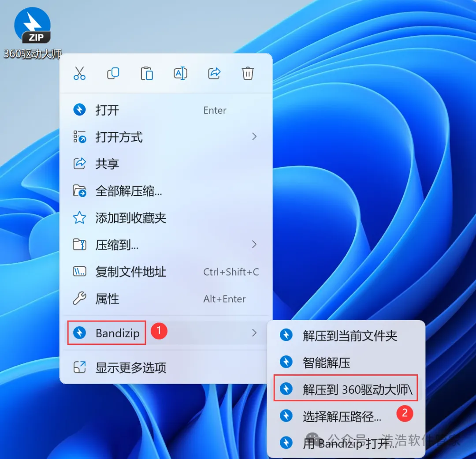
Task: Click the Enter shortcut text beside 打开
Action: click(x=215, y=110)
